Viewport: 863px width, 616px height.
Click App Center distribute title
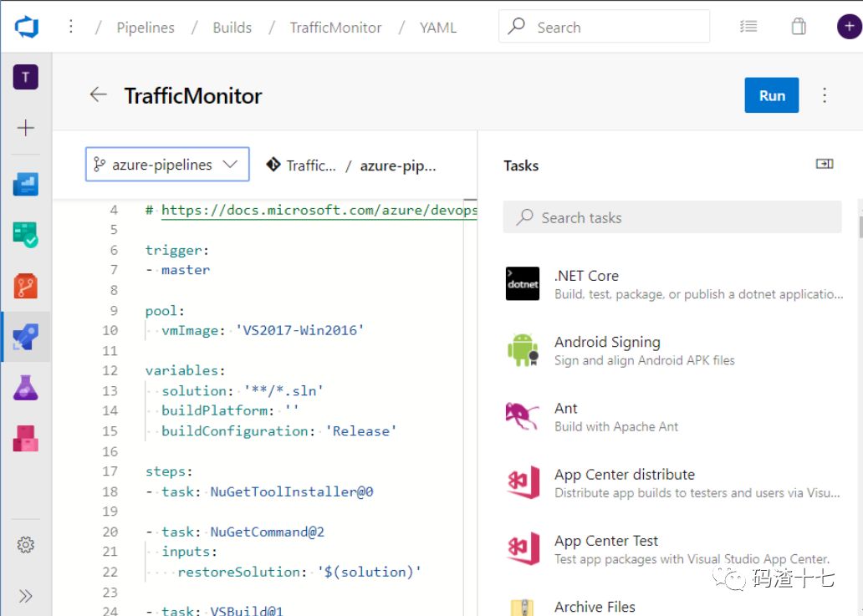(x=624, y=474)
